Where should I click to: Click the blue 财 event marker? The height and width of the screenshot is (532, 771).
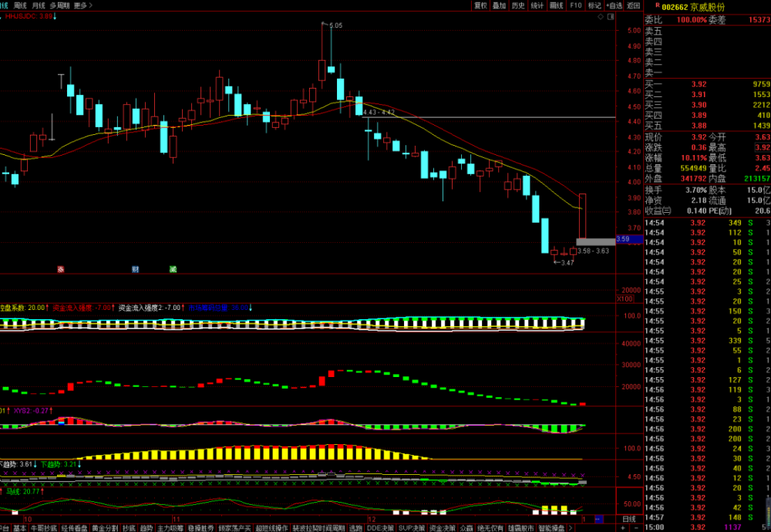click(x=135, y=269)
